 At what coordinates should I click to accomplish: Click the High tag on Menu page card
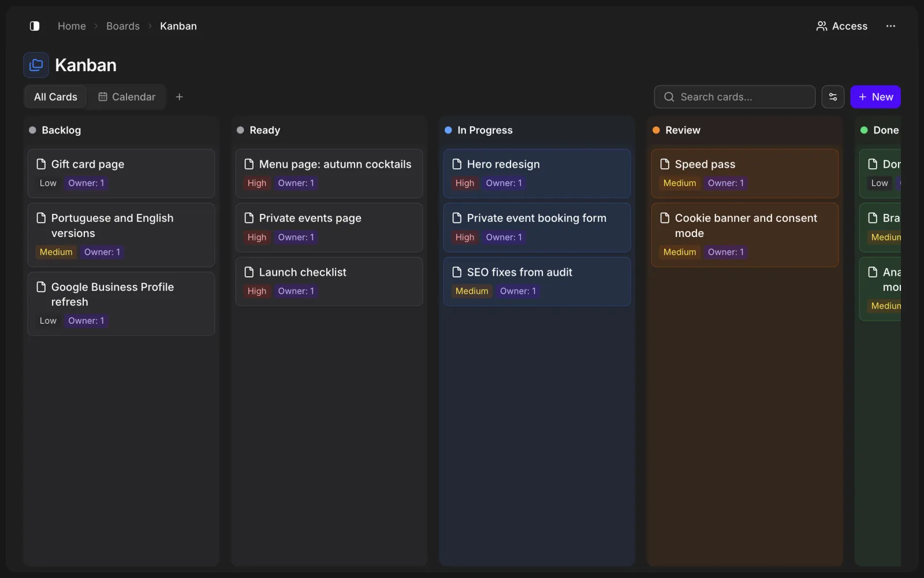coord(257,183)
